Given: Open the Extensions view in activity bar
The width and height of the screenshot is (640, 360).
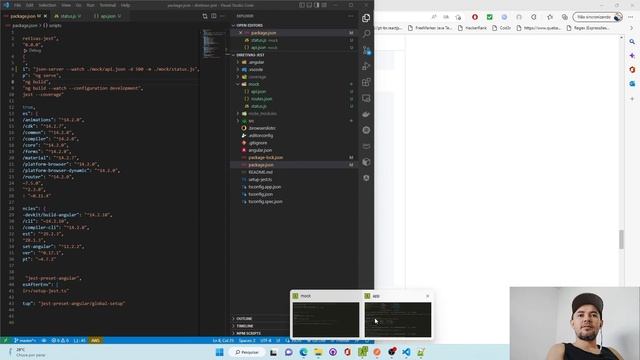Looking at the screenshot, I should [x=366, y=82].
